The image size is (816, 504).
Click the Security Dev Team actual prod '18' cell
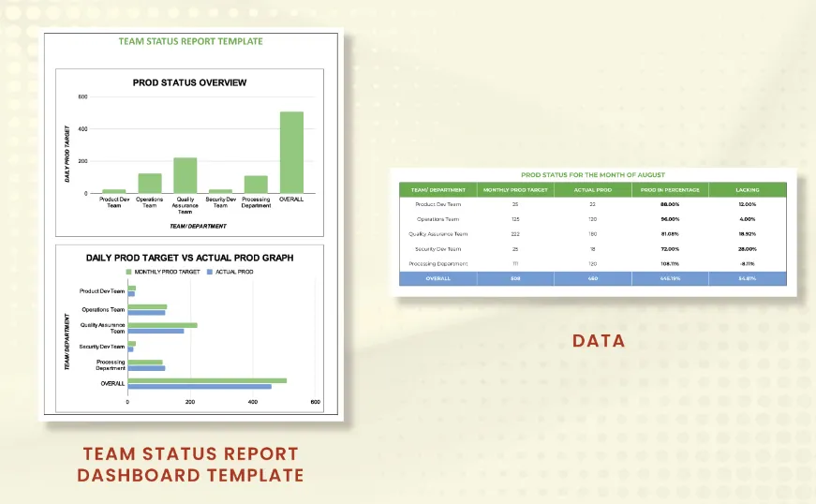(x=593, y=249)
